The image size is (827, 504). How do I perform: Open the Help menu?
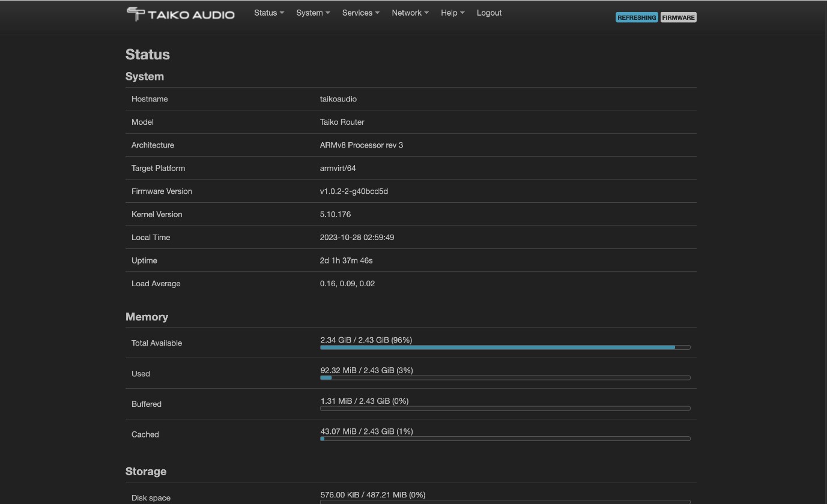[452, 13]
